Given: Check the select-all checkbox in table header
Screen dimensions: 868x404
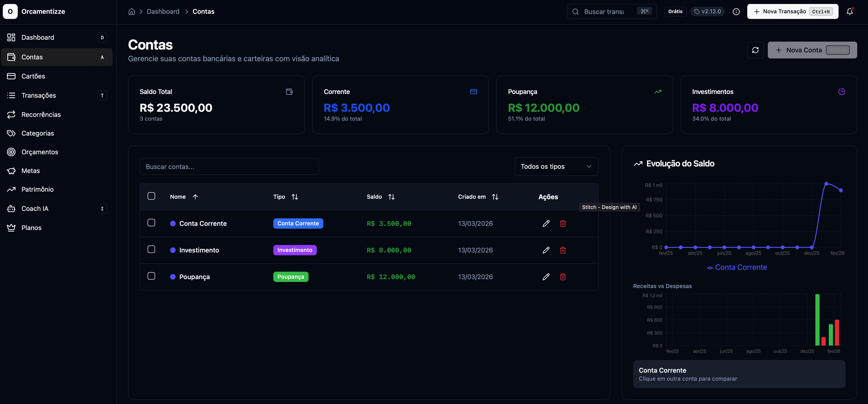Looking at the screenshot, I should click(151, 196).
